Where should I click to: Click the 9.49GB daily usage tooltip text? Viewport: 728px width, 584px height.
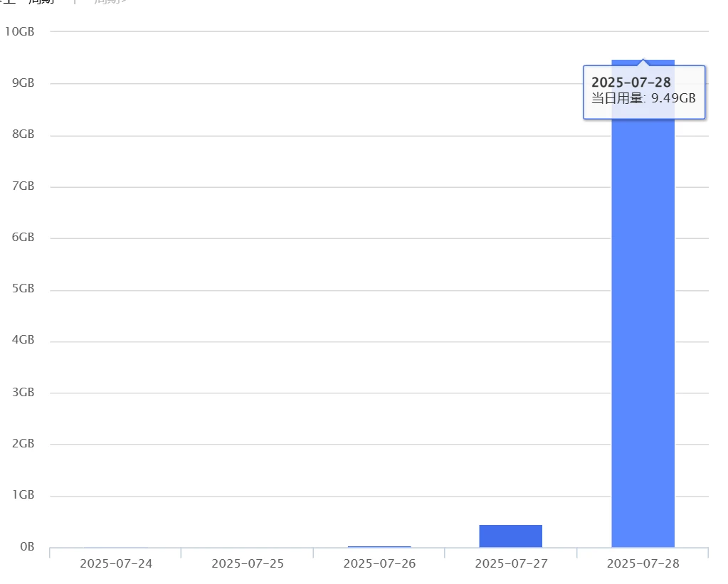coord(643,99)
